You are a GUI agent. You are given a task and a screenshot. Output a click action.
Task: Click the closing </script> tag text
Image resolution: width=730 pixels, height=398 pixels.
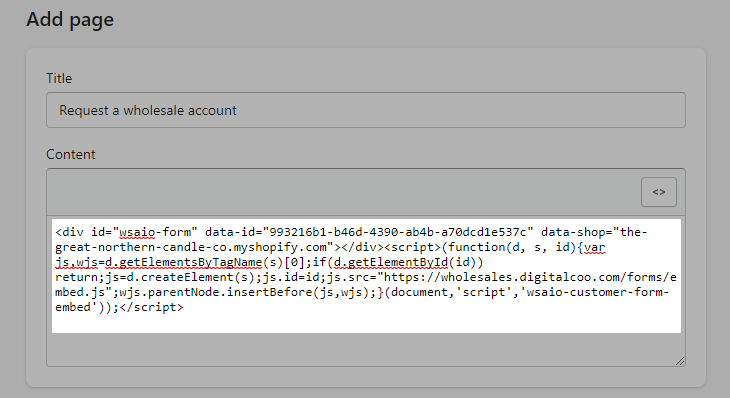coord(151,307)
